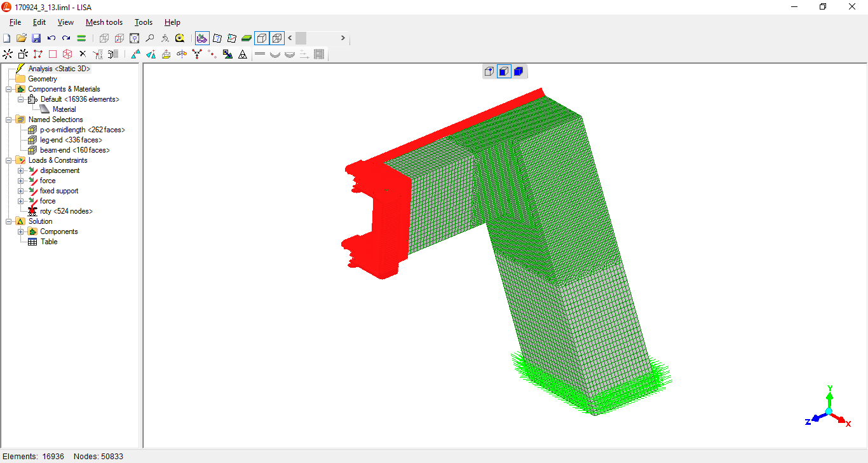Collapse the Named Selections tree node

9,120
